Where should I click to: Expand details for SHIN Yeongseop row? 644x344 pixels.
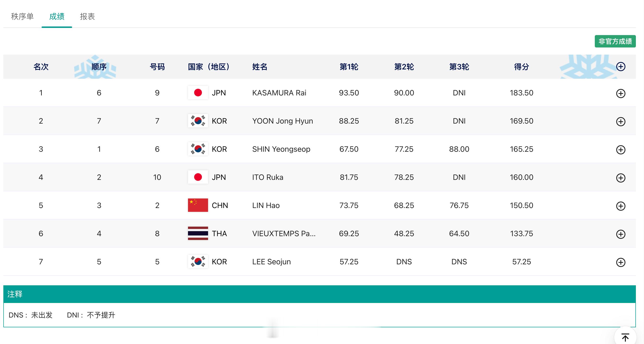621,150
